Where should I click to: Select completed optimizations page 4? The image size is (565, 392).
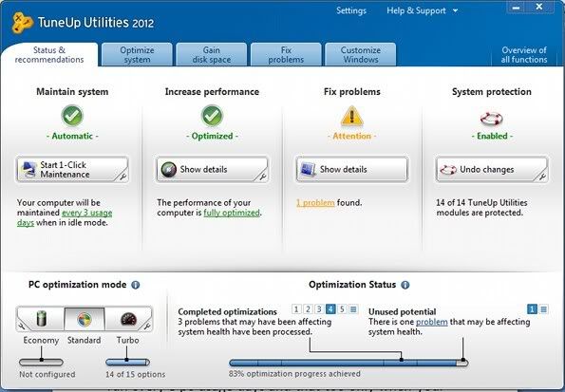coord(330,309)
